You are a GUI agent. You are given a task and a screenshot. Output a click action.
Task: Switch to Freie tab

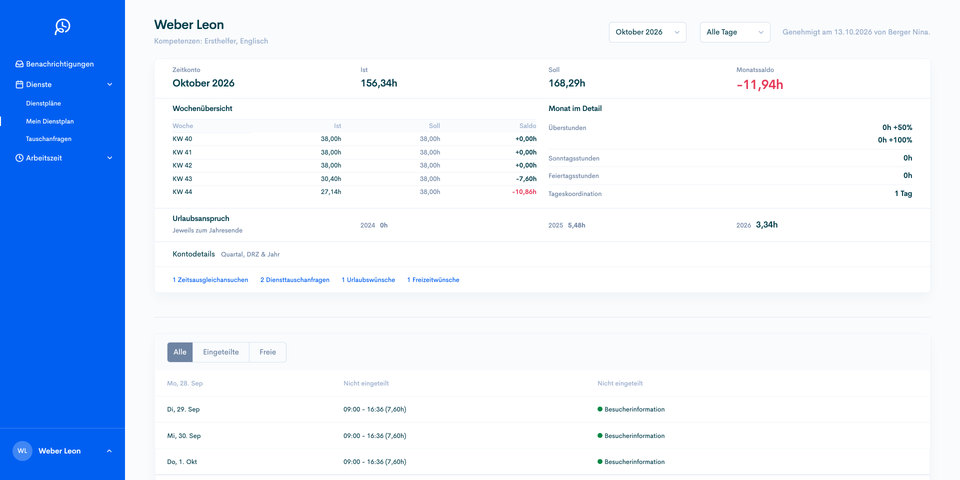tap(268, 352)
